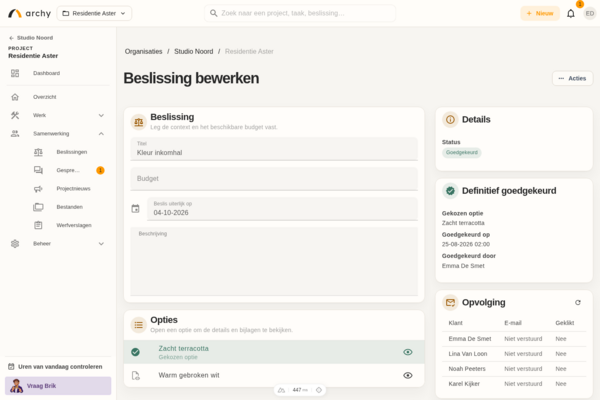Go to Studio Noord breadcrumb

tap(194, 51)
